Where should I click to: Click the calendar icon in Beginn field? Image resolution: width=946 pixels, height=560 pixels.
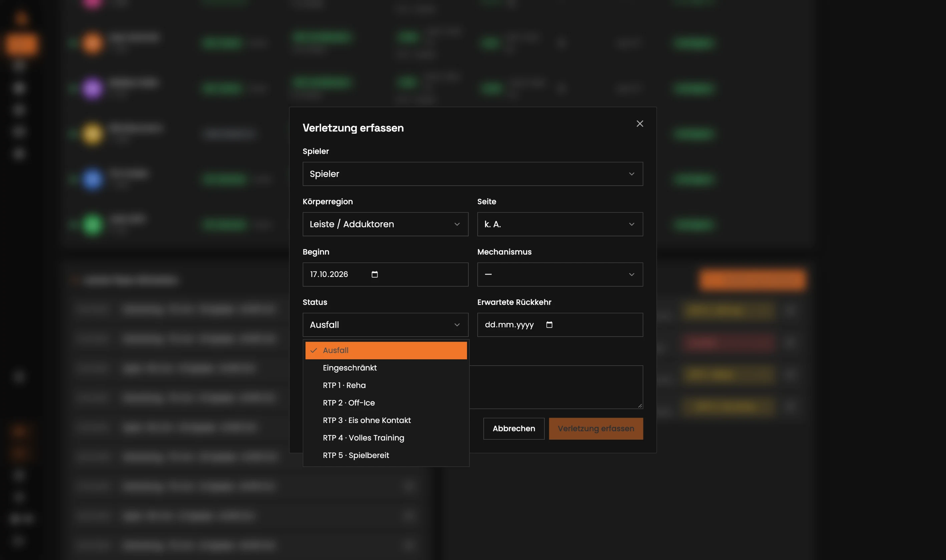[374, 274]
